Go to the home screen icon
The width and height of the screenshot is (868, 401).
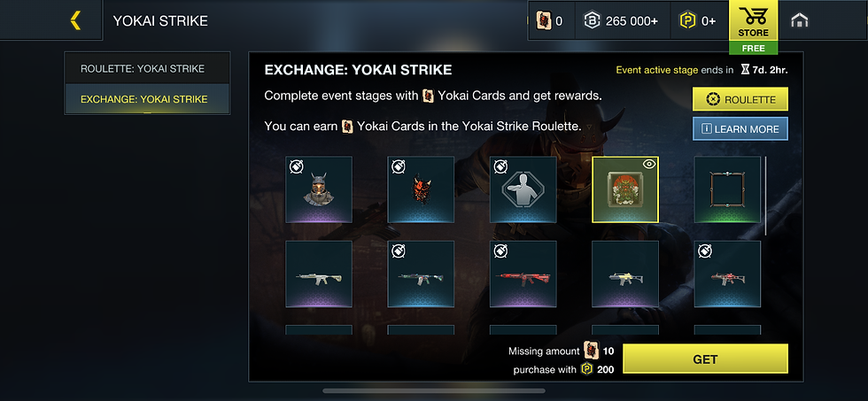[799, 20]
